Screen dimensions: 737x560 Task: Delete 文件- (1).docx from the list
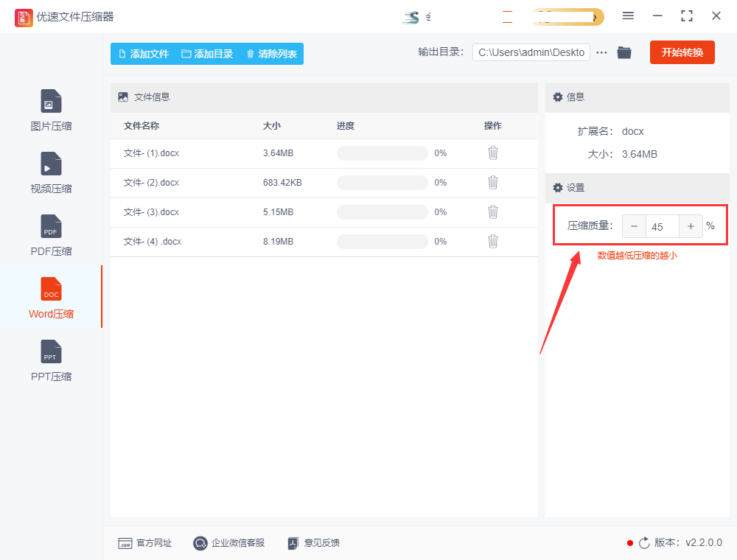492,153
